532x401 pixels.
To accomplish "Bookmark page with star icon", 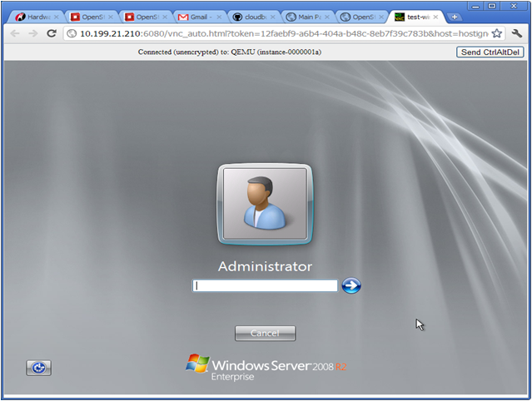I will click(x=497, y=33).
